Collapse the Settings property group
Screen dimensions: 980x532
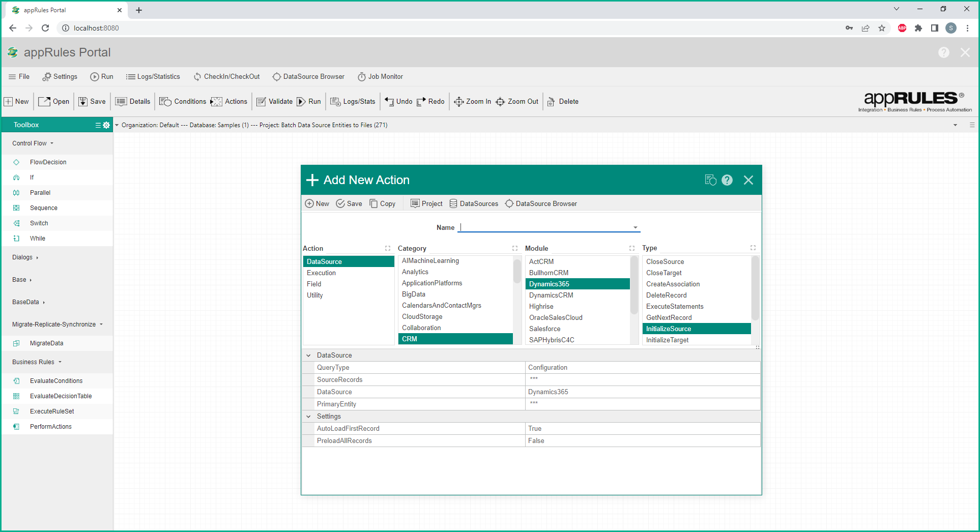(308, 417)
